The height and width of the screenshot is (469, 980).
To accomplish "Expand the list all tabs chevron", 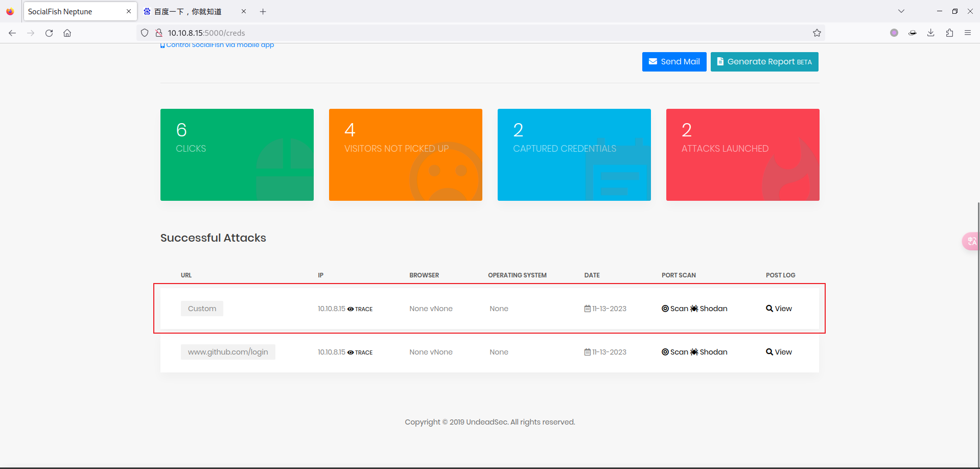I will click(x=901, y=11).
